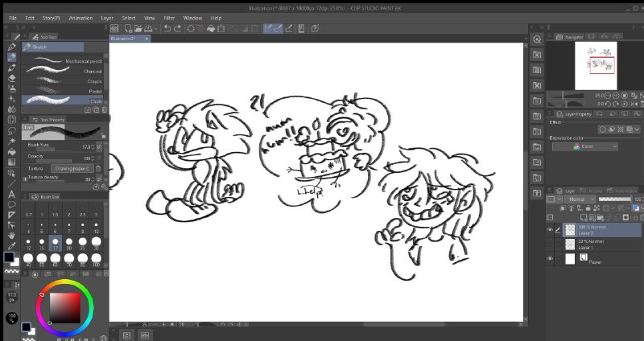Open the Normal blending mode dropdown

(x=580, y=199)
